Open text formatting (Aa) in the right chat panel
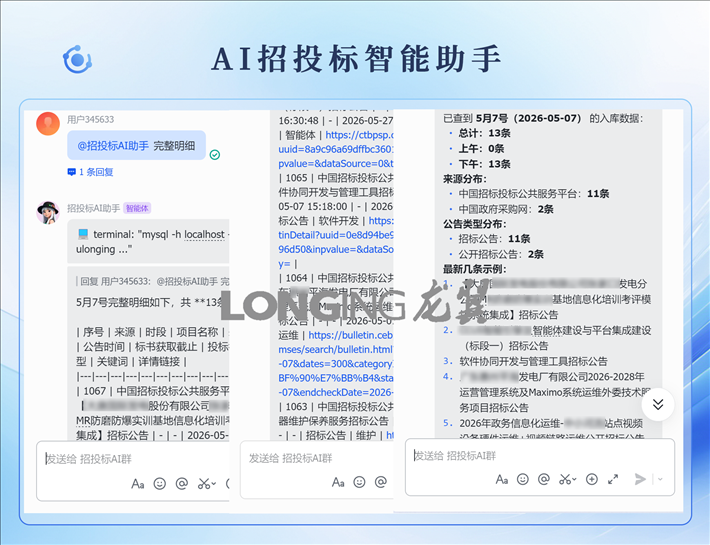This screenshot has width=710, height=545. tap(502, 479)
